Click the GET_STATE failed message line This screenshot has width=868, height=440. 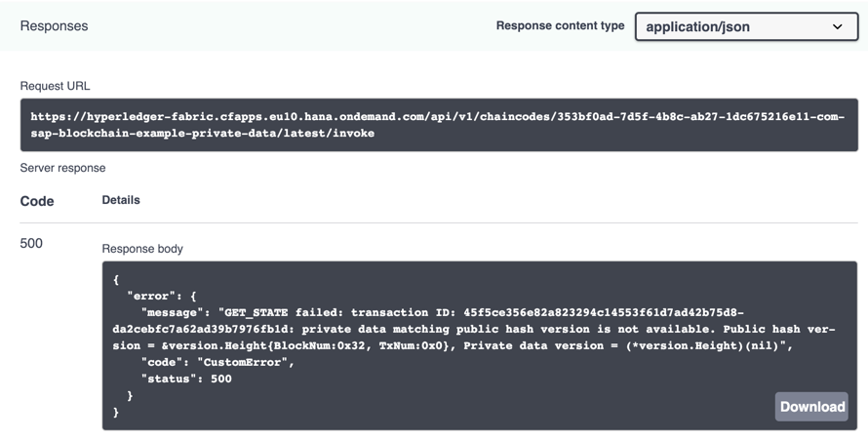[x=443, y=313]
